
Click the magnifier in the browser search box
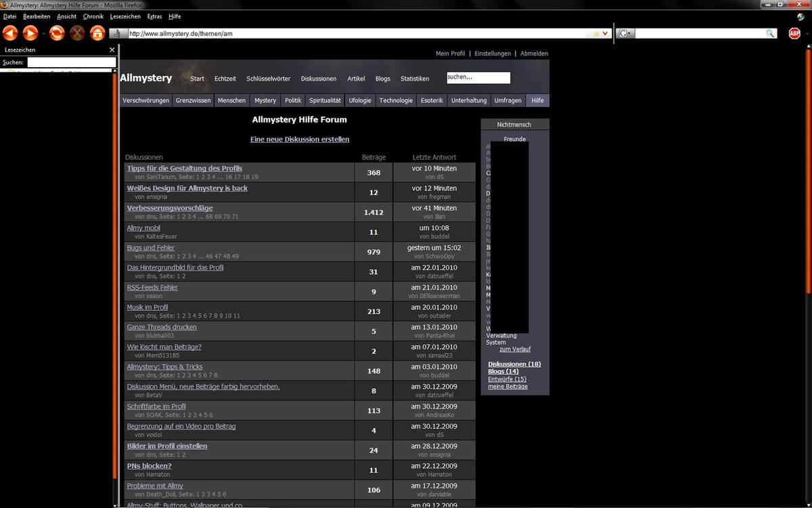pos(771,33)
